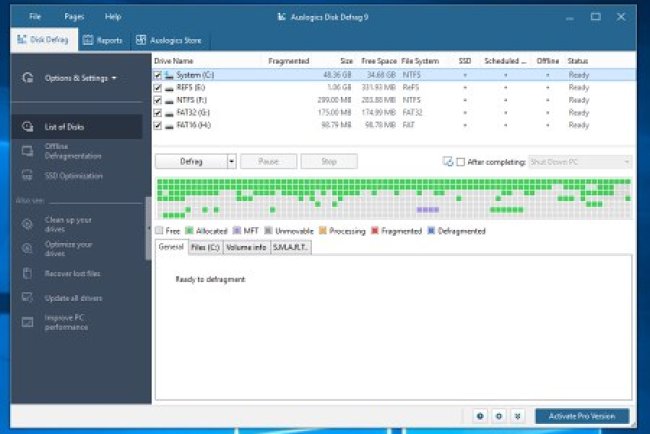Click the purple MFT blocks in cluster map
Image resolution: width=650 pixels, height=434 pixels.
click(427, 210)
